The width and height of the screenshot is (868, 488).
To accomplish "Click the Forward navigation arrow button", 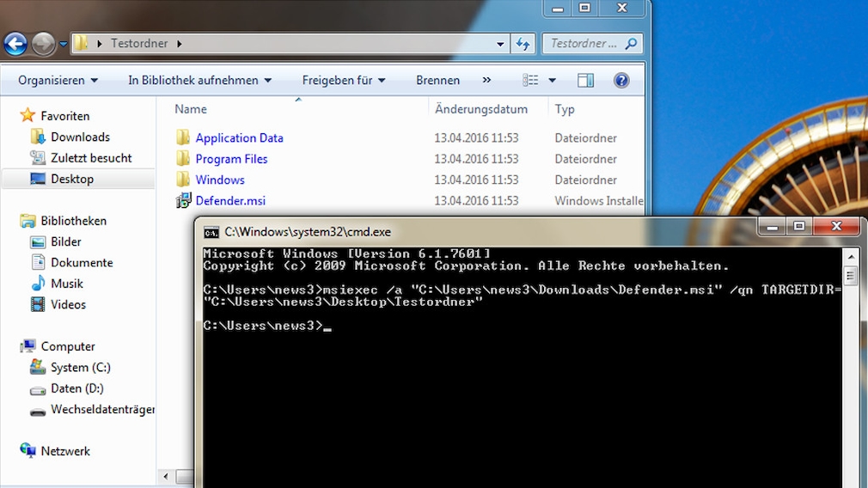I will (41, 43).
